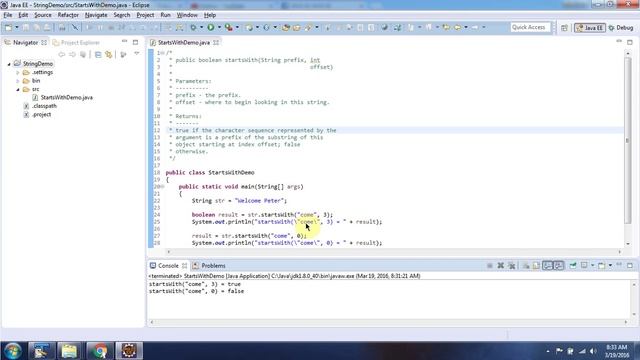
Task: Click the Terminate square console icon
Action: pyautogui.click(x=489, y=266)
